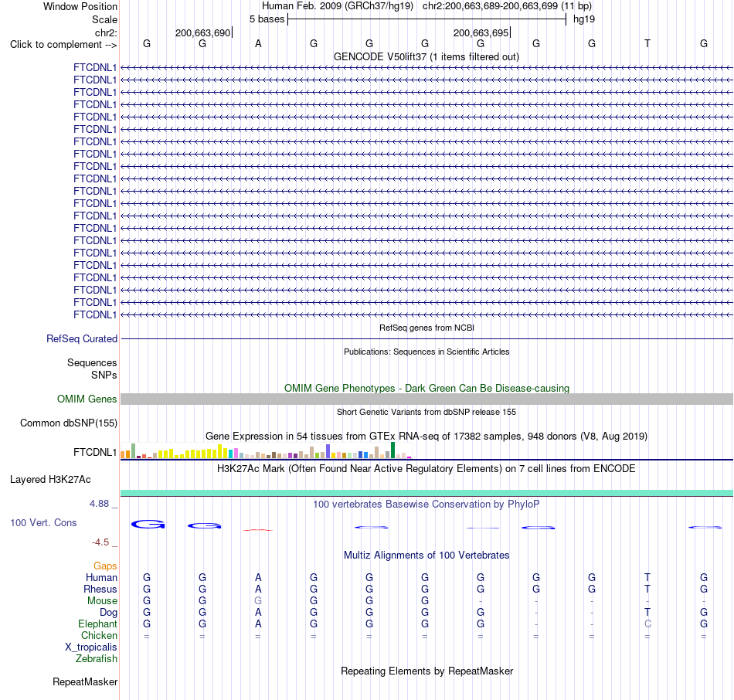
Task: Click 'Repeating Elements by RepeatMasker' title
Action: click(x=427, y=671)
